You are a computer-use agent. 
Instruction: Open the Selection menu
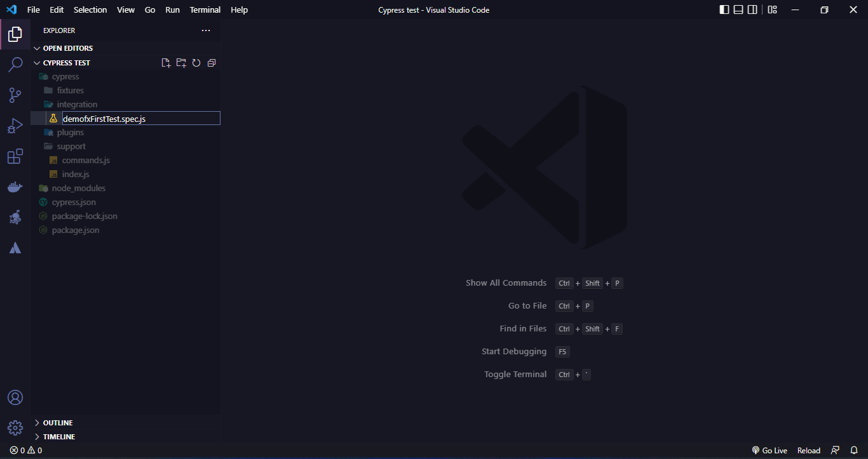click(x=90, y=10)
